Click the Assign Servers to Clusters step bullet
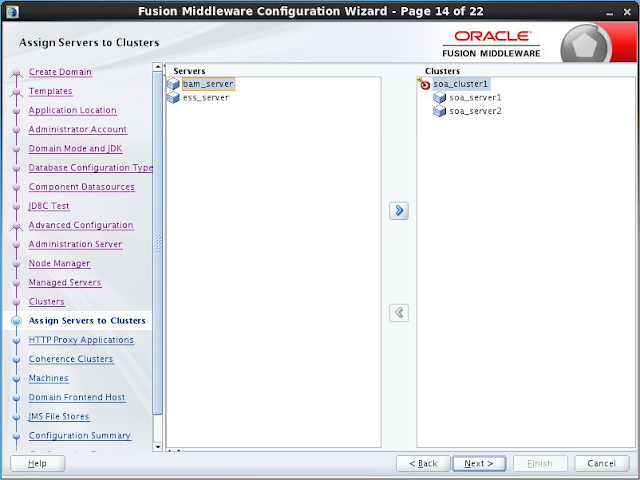This screenshot has width=640, height=480. coord(16,321)
